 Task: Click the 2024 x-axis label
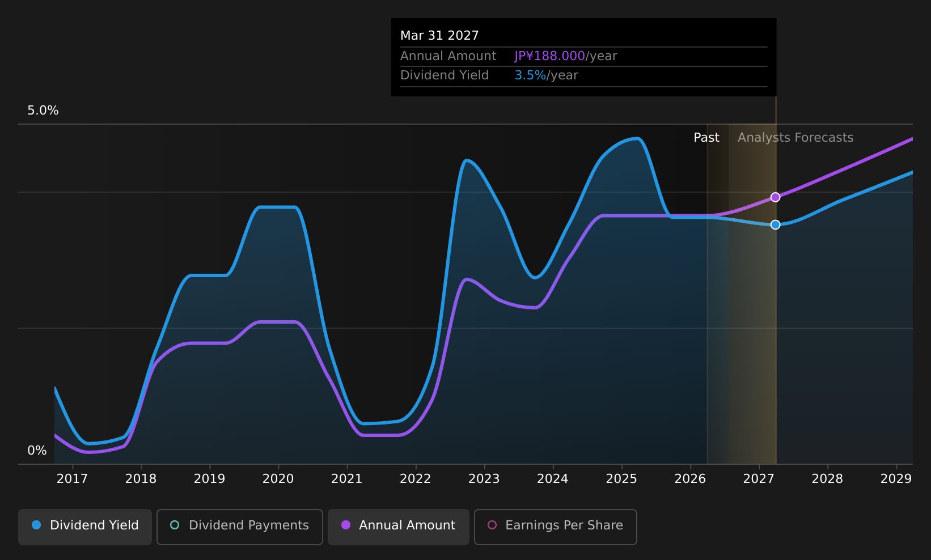(x=552, y=479)
